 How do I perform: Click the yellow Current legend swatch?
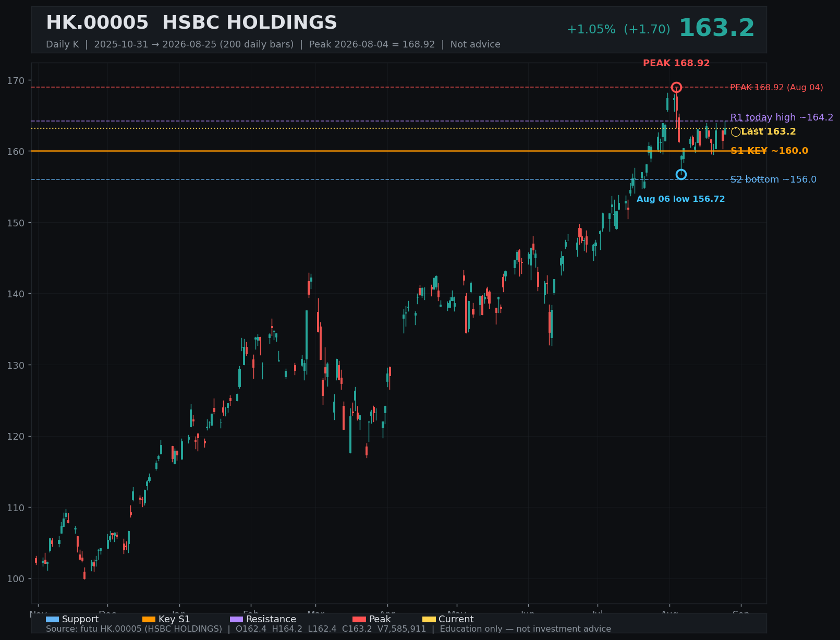tap(429, 619)
